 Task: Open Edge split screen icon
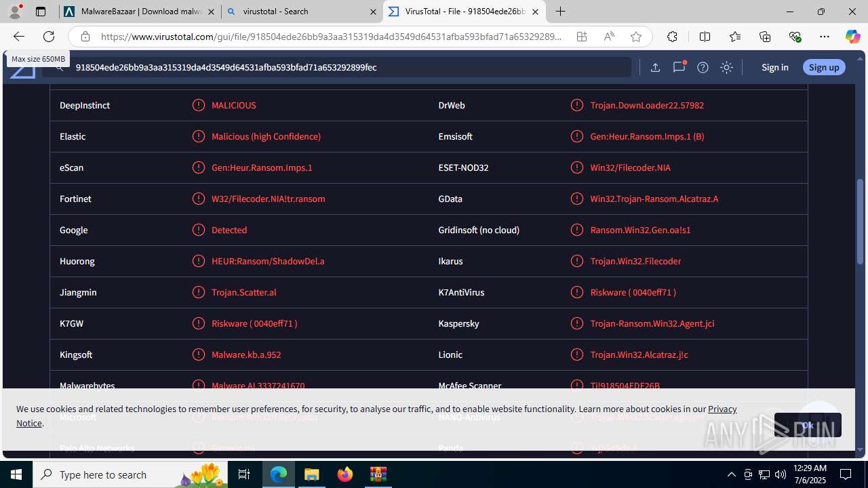[x=705, y=37]
